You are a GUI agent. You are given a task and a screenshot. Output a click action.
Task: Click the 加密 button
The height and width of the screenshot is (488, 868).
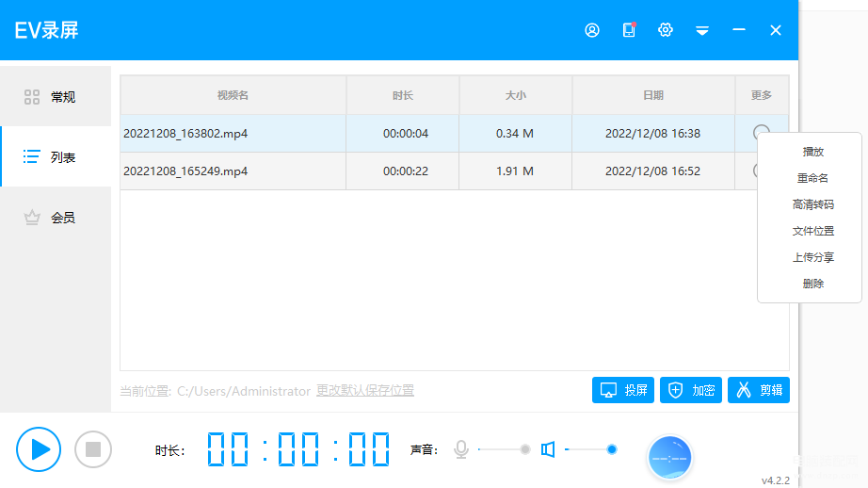click(x=691, y=390)
